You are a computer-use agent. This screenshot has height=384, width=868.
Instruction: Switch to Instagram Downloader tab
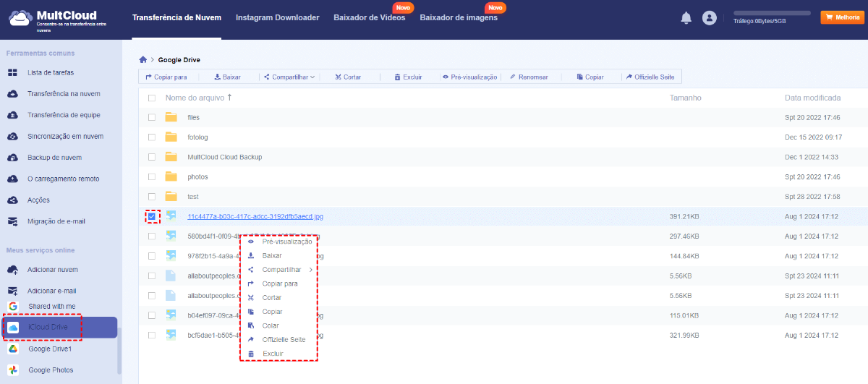click(x=277, y=17)
